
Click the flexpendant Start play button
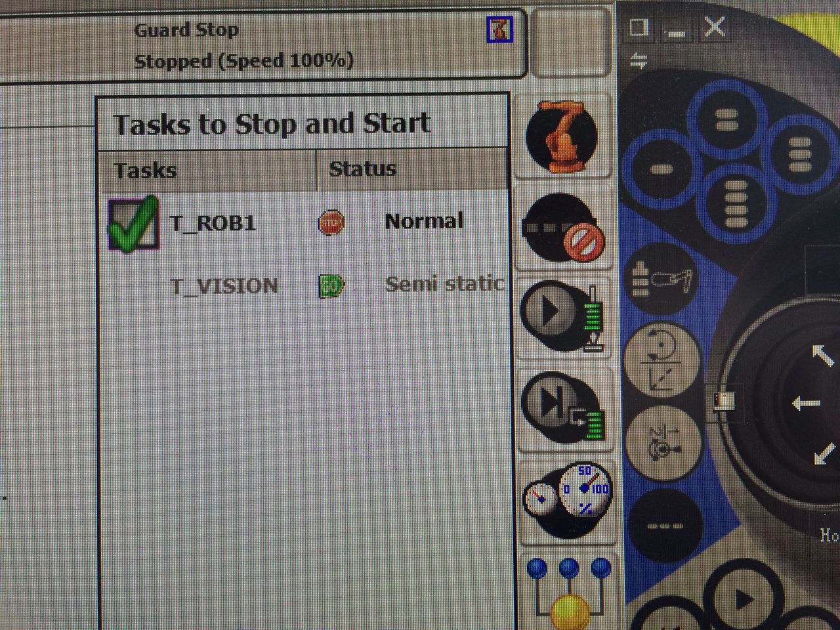tap(742, 599)
